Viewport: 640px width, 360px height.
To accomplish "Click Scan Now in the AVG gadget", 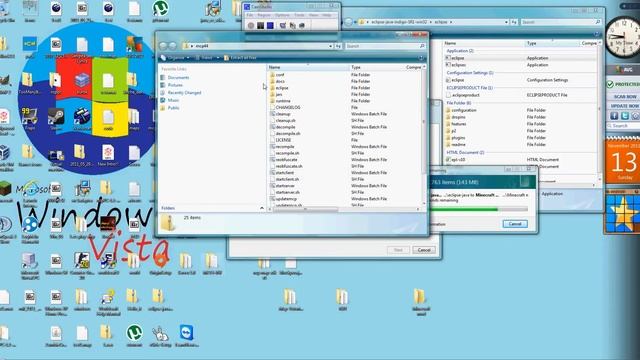I will (x=624, y=97).
